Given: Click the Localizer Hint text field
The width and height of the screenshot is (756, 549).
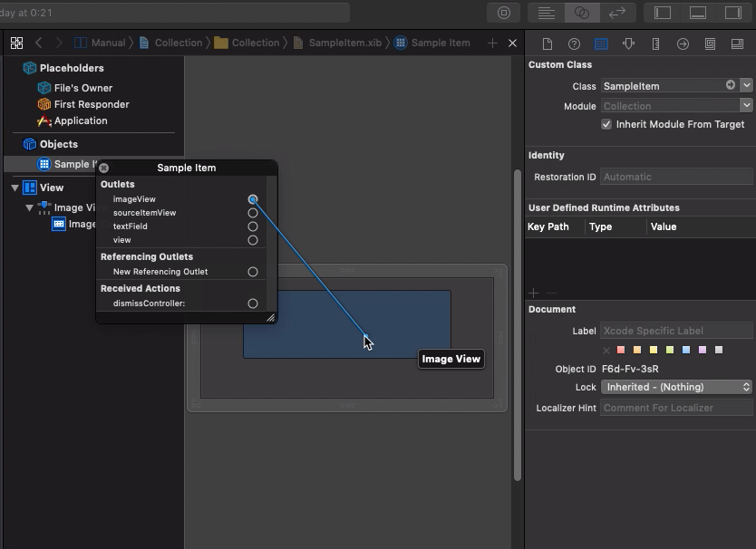Looking at the screenshot, I should (x=677, y=408).
